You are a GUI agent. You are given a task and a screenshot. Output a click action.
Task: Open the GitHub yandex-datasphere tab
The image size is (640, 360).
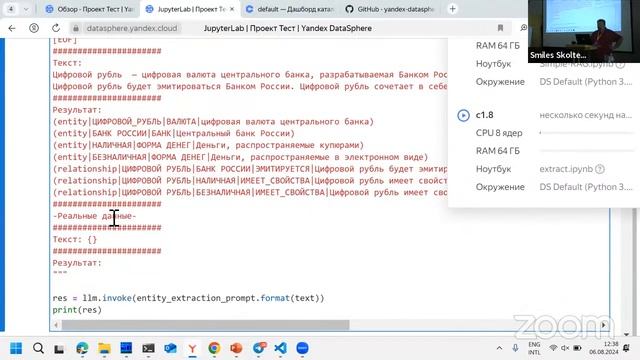(390, 9)
